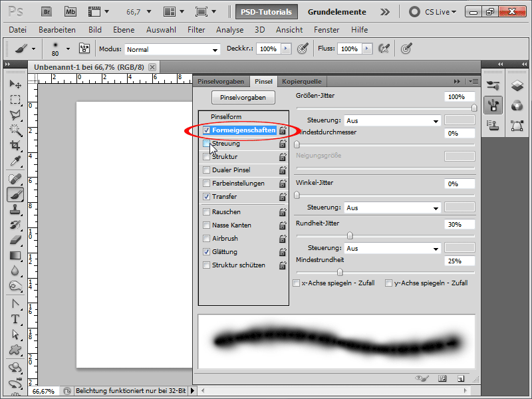The height and width of the screenshot is (399, 532).
Task: Show more workspaces with double chevron
Action: pyautogui.click(x=385, y=12)
